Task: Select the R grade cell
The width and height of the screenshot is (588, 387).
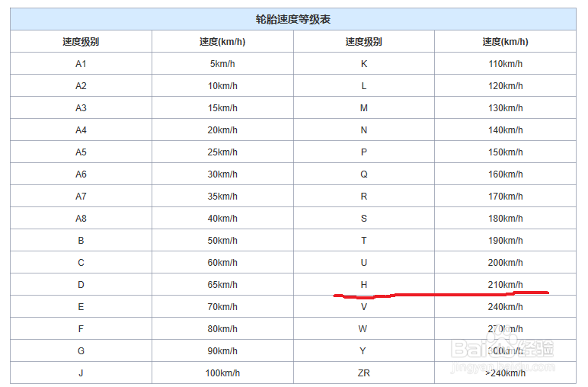Action: [x=364, y=197]
